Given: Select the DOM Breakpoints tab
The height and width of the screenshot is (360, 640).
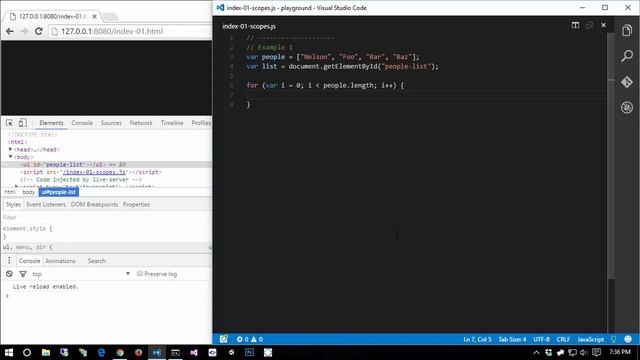Looking at the screenshot, I should pos(94,204).
